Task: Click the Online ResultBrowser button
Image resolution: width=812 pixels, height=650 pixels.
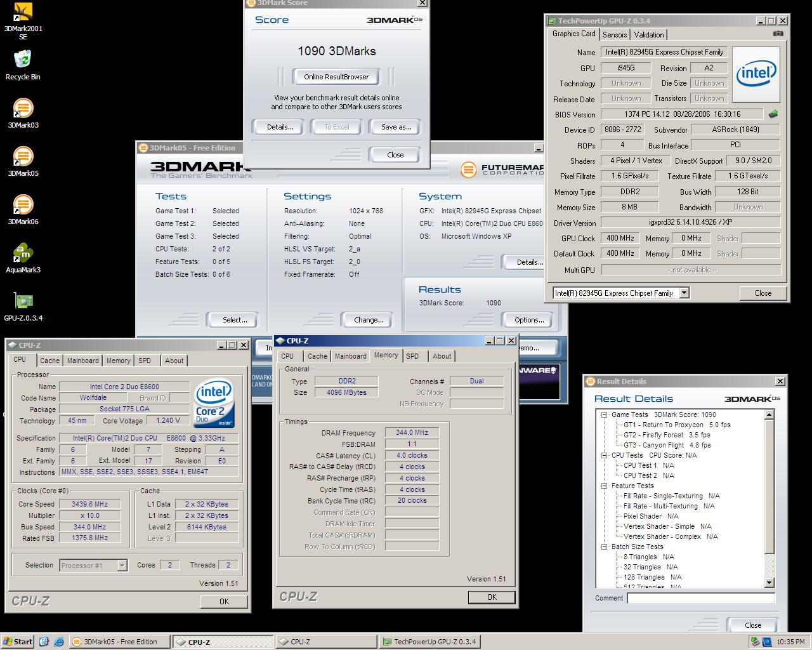Action: (336, 77)
